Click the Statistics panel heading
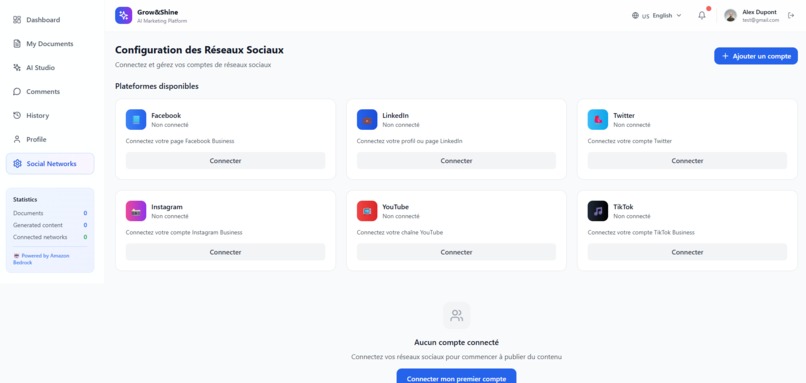The image size is (806, 383). tap(25, 199)
